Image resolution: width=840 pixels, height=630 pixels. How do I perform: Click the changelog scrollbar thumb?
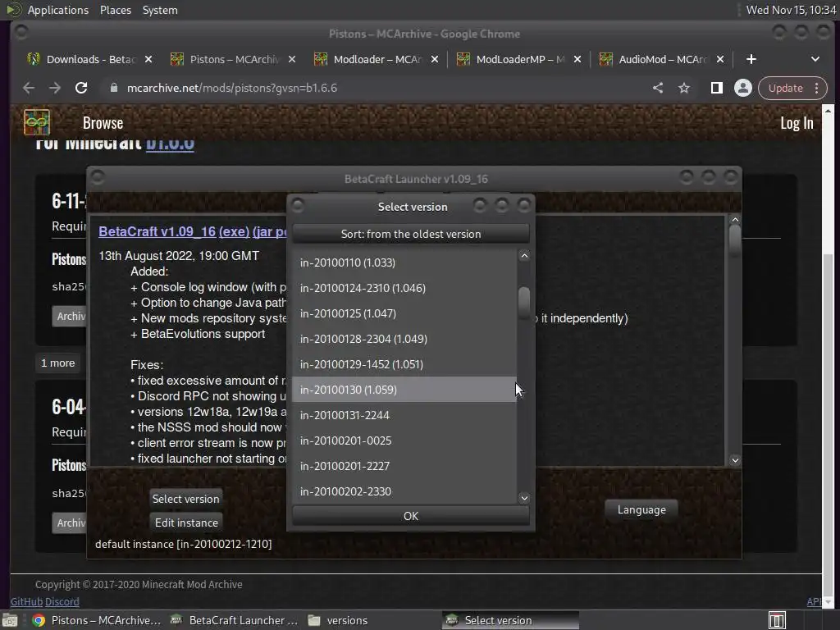click(x=735, y=239)
